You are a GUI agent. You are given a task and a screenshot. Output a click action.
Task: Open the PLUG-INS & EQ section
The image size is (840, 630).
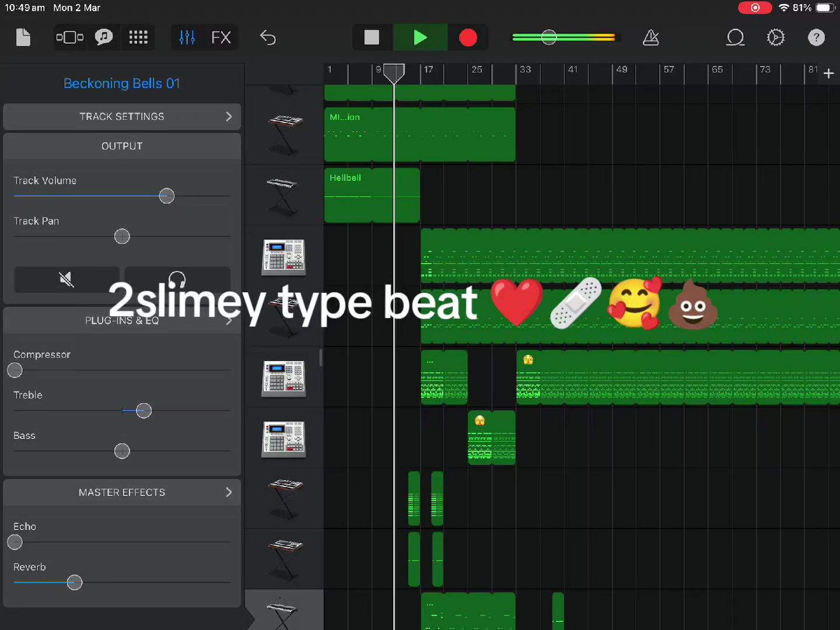click(x=122, y=320)
